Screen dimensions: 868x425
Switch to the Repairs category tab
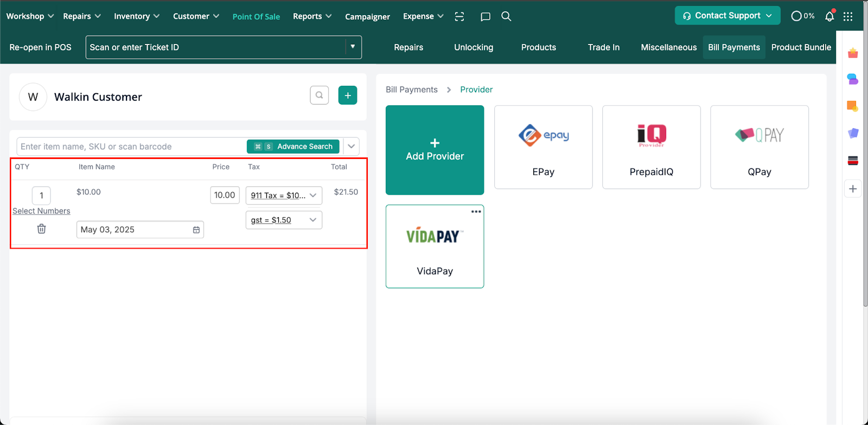[x=409, y=47]
